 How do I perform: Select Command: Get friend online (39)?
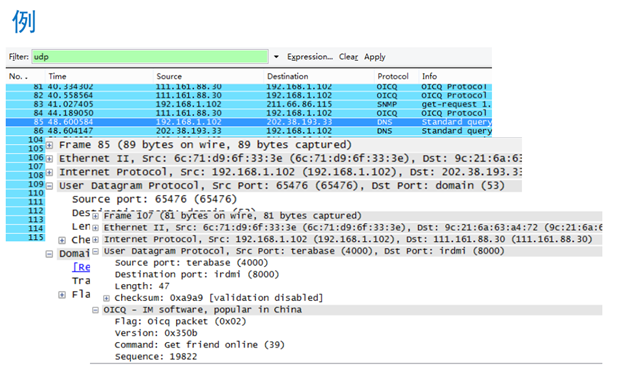(x=200, y=345)
